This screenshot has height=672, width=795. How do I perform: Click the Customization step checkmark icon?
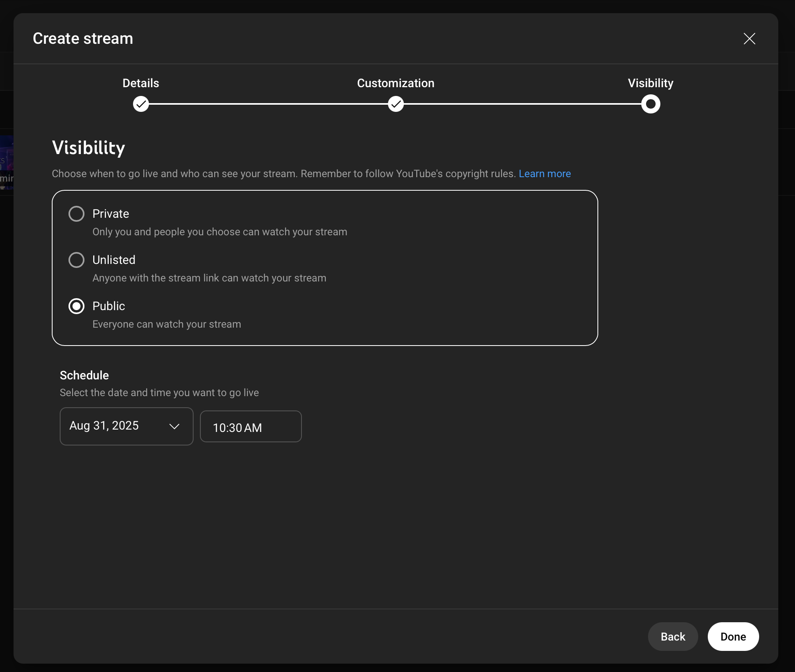396,104
